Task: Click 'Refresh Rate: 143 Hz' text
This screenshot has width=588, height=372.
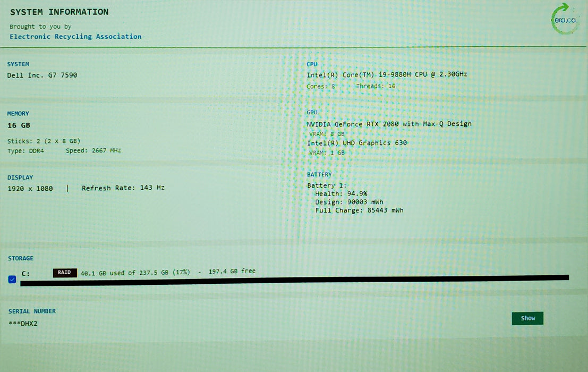Action: (123, 188)
